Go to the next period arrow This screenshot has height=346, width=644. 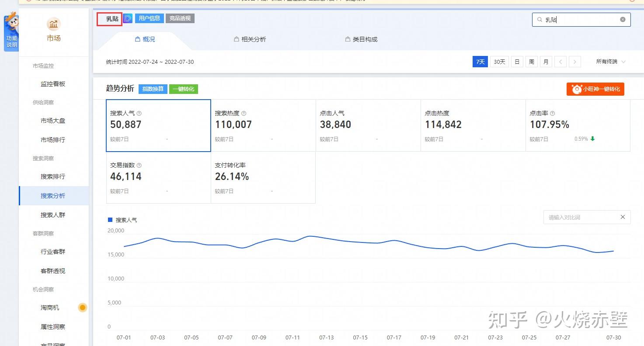[575, 62]
